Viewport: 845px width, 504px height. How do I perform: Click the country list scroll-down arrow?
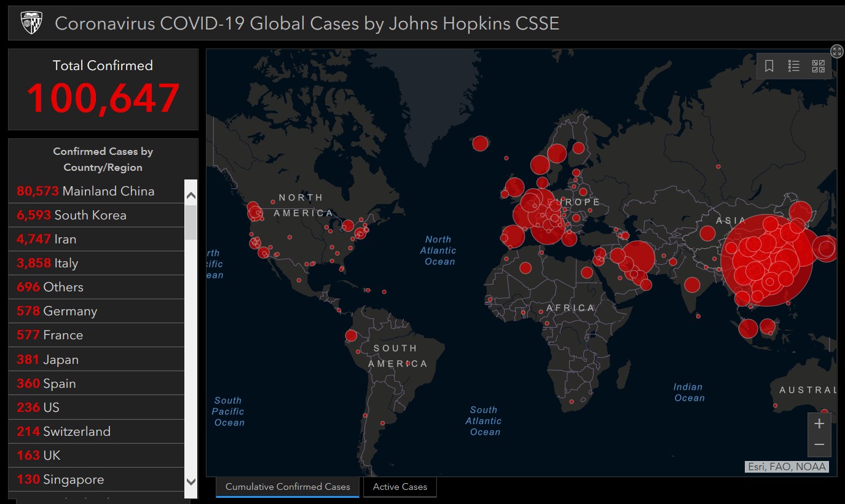coord(191,481)
